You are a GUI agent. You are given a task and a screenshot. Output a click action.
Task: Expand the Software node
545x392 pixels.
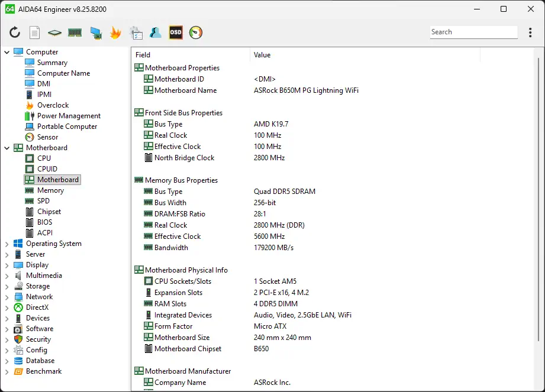coord(7,329)
